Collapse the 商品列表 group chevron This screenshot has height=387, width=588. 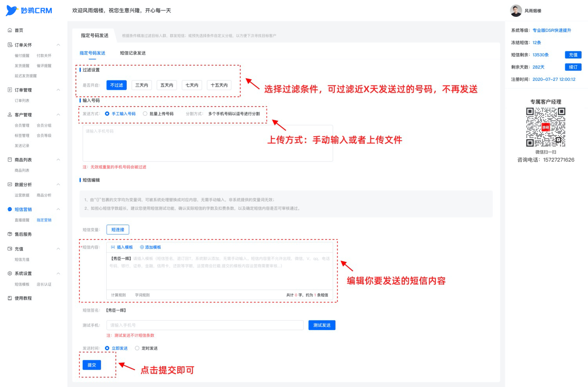point(58,160)
